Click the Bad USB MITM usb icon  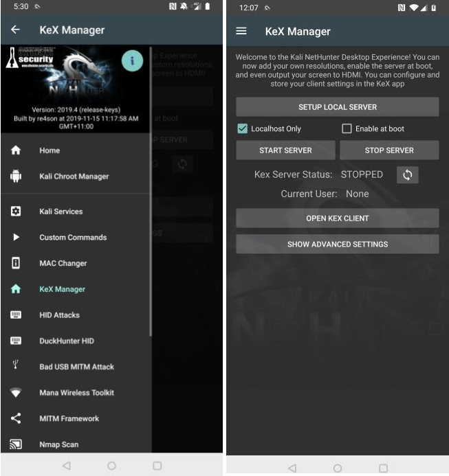[x=16, y=365]
